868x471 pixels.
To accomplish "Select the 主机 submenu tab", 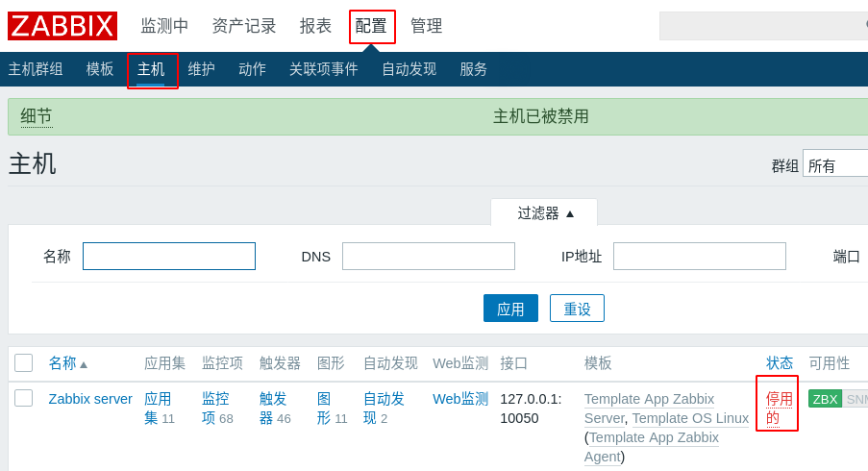I will tap(151, 69).
